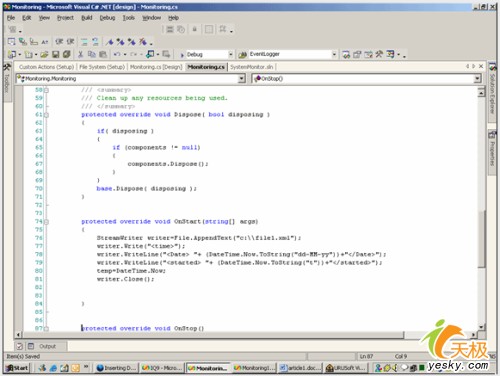The image size is (500, 376).
Task: Close the active document tab
Action: [481, 66]
